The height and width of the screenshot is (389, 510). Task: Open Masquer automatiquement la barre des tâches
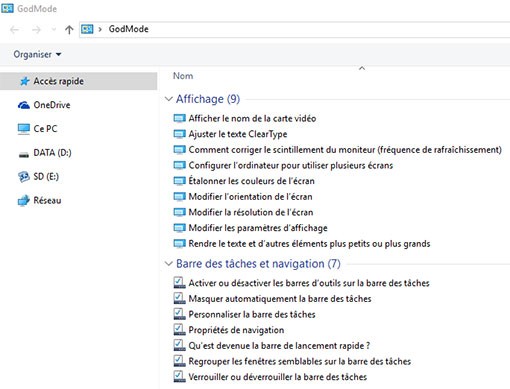click(x=280, y=299)
